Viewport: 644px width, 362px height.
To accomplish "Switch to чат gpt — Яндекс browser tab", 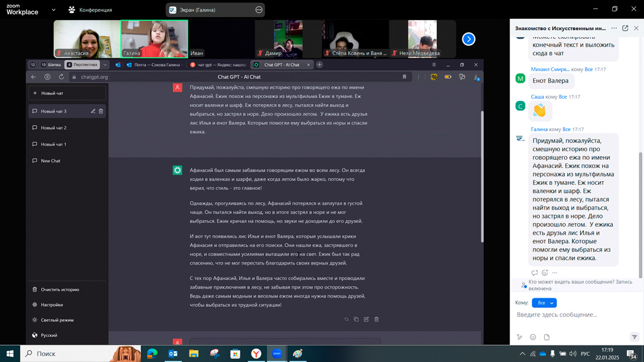I will (x=218, y=65).
